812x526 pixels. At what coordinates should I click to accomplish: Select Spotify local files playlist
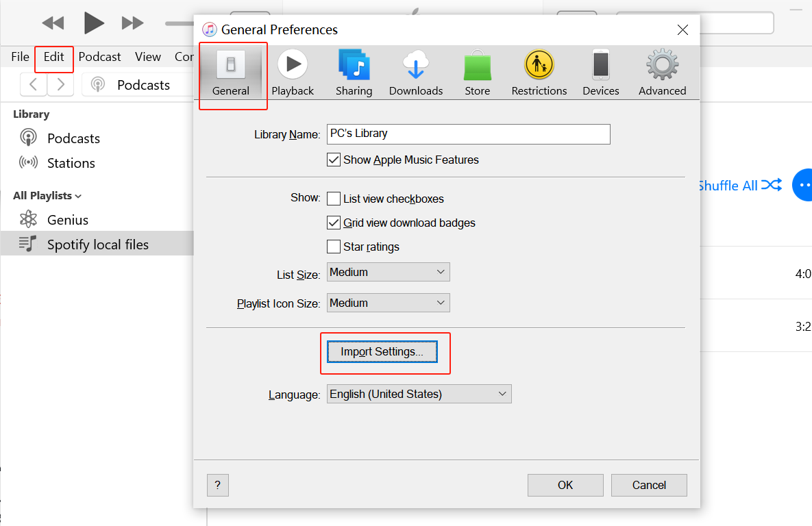[97, 245]
